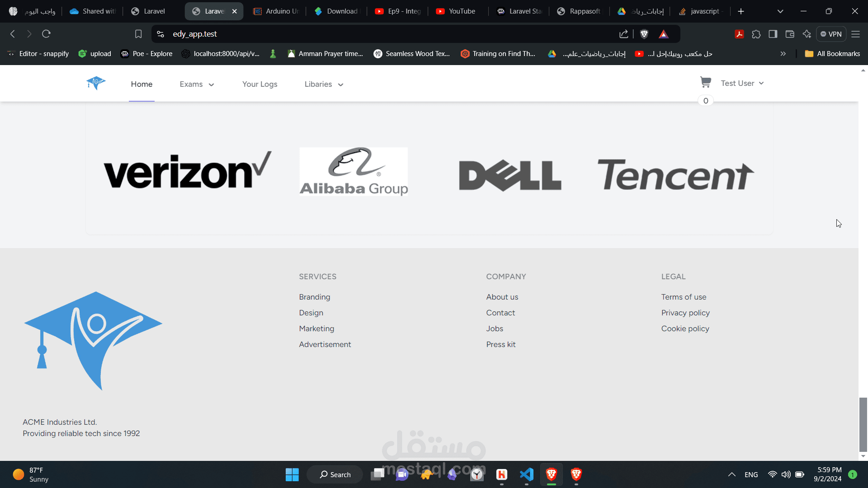
Task: Expand the Libaries dropdown menu
Action: coord(324,84)
